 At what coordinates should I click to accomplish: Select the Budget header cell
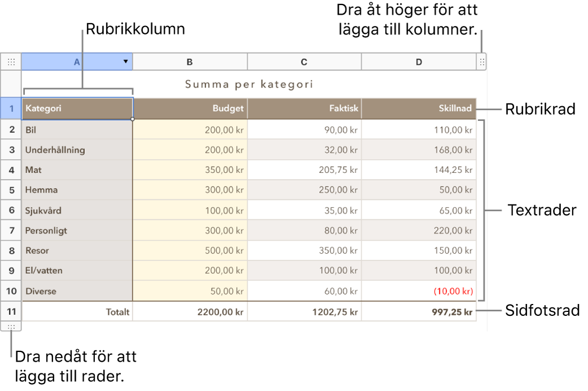[190, 108]
